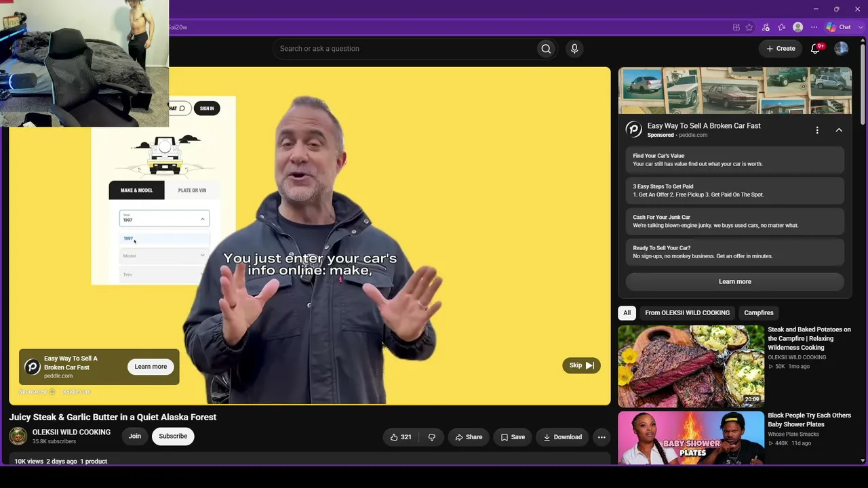
Task: Share the Juicy Steak video
Action: tap(469, 437)
